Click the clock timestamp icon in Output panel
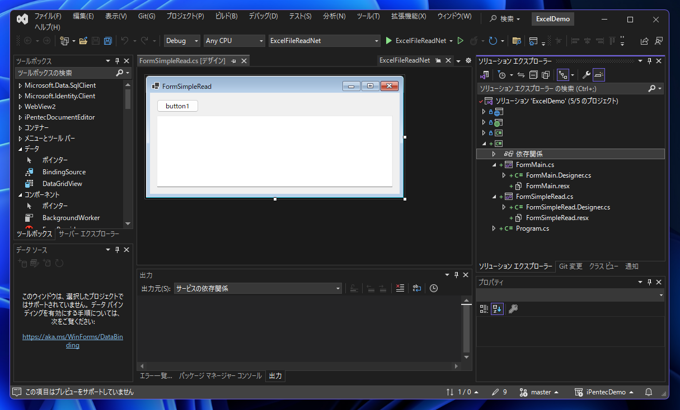This screenshot has width=680, height=410. pyautogui.click(x=434, y=288)
